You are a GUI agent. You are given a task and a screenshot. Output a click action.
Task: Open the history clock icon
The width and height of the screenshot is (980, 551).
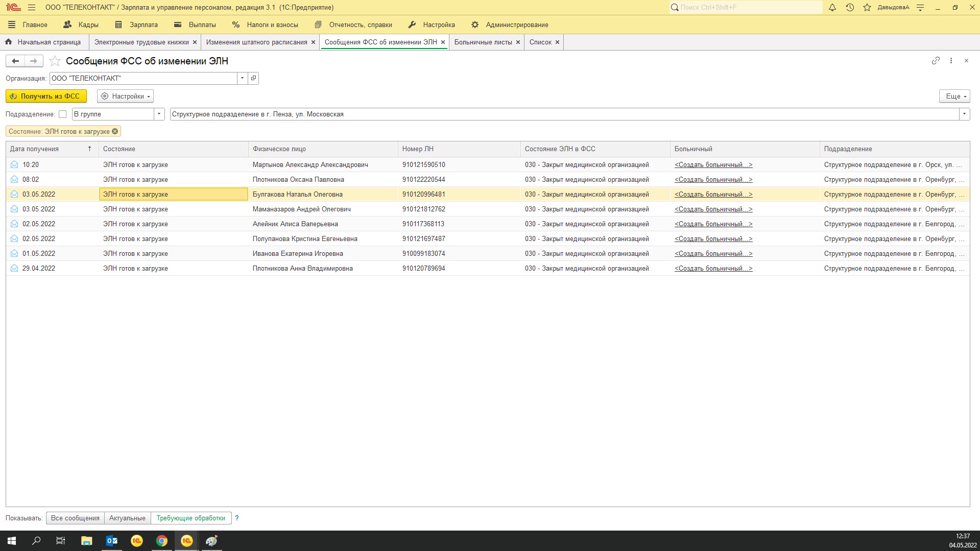click(850, 8)
